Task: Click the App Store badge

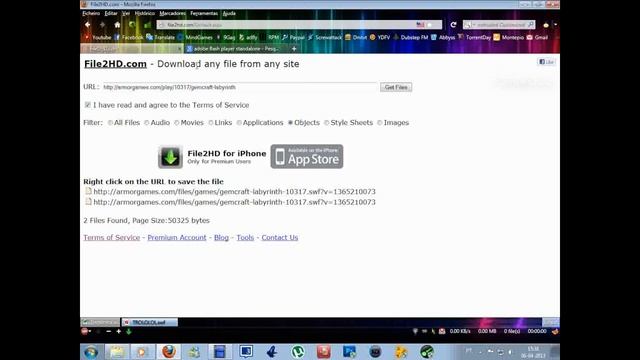Action: (307, 156)
